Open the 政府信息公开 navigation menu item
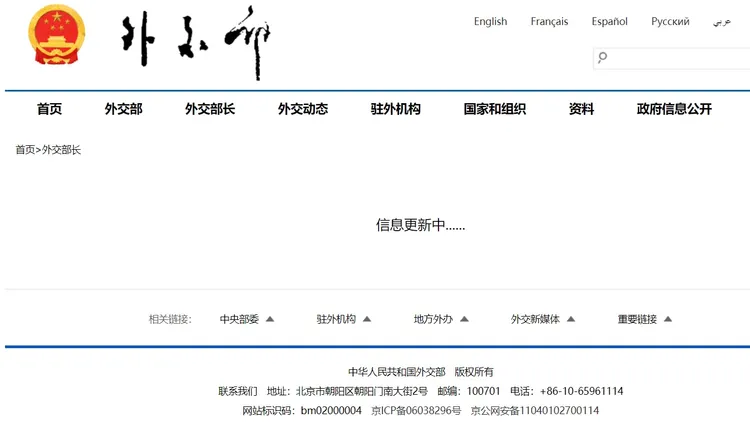Screen dimensions: 750x422 point(674,109)
